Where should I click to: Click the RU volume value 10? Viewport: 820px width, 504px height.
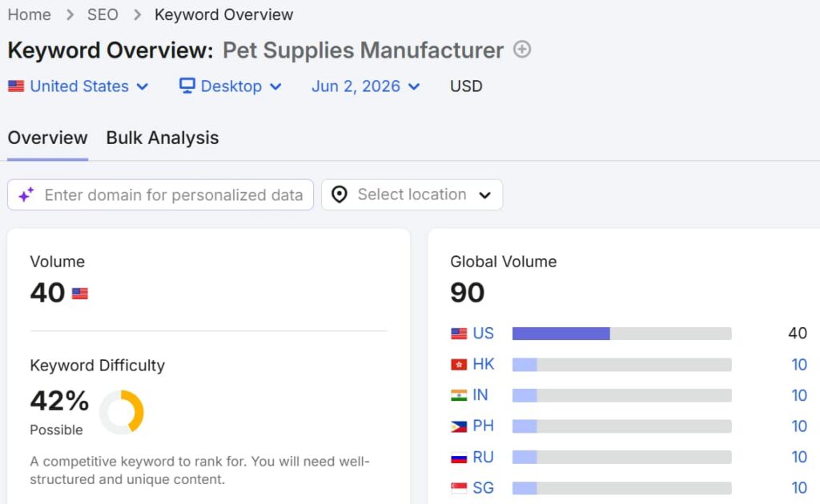(x=799, y=457)
